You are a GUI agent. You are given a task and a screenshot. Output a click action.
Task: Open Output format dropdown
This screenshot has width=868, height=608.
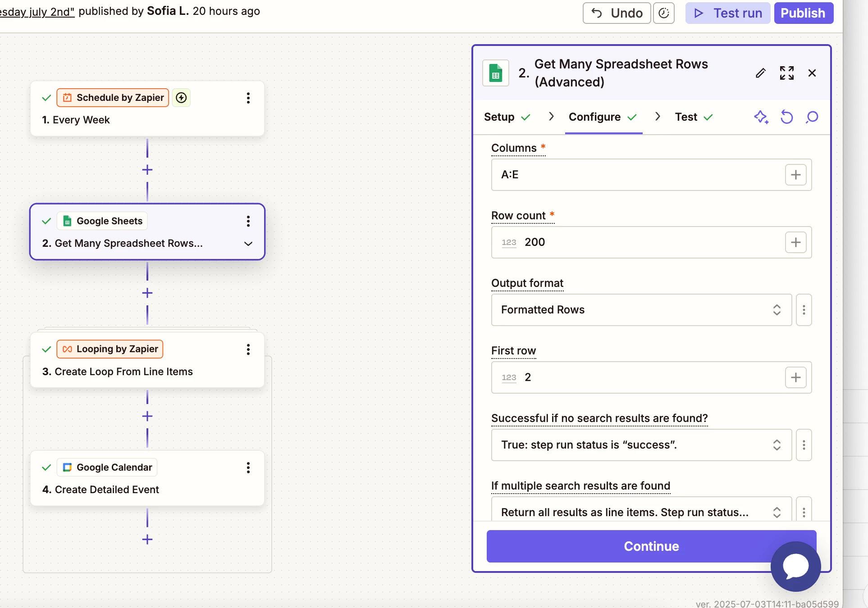pos(641,310)
